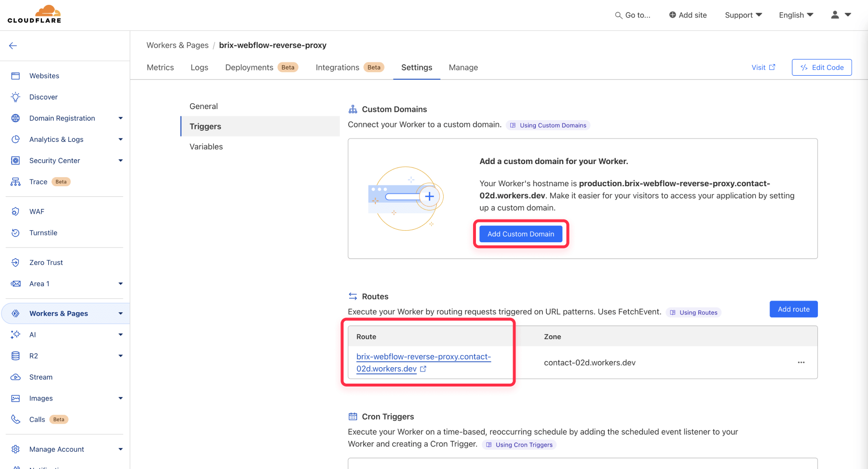This screenshot has height=469, width=868.
Task: Expand the Manage Account submenu arrow
Action: [x=121, y=449]
